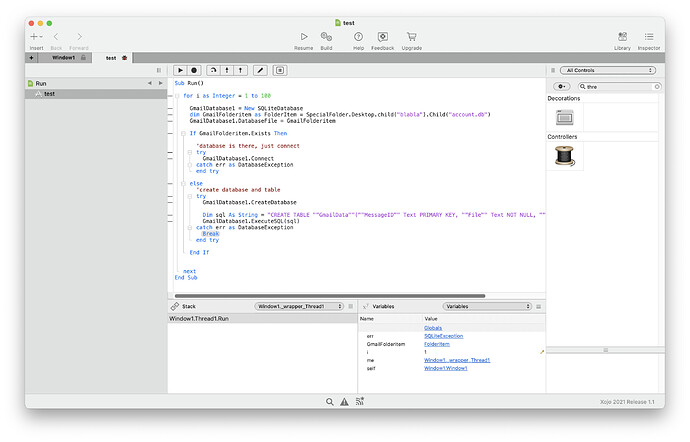690x442 pixels.
Task: Add a new tab with plus button
Action: [x=31, y=58]
